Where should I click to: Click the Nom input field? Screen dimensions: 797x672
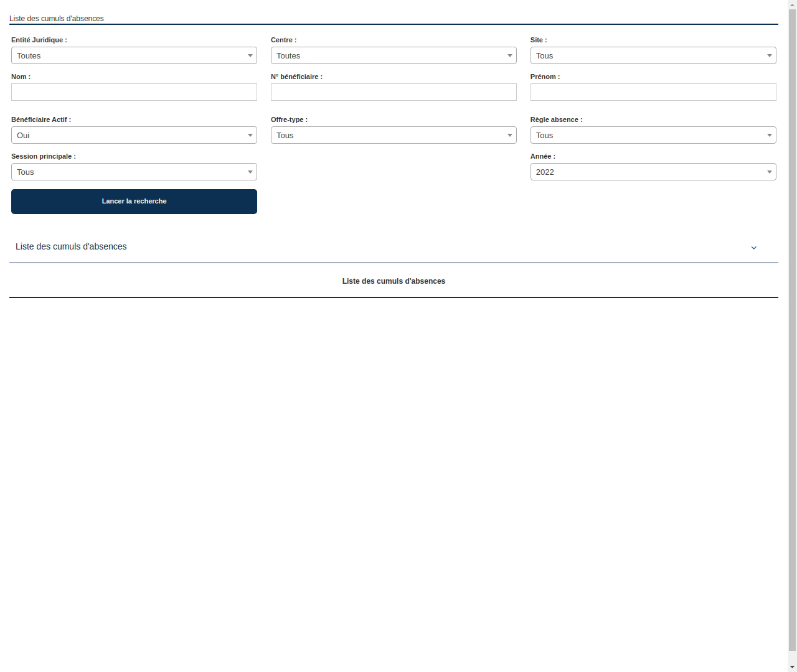point(134,92)
